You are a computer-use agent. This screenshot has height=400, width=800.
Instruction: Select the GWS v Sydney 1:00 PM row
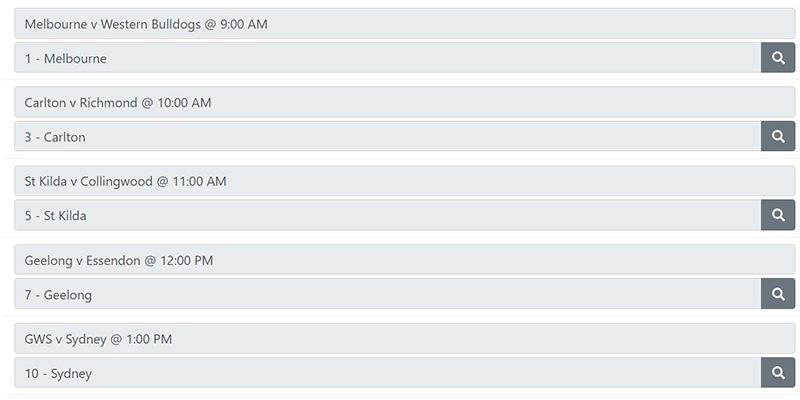[405, 338]
